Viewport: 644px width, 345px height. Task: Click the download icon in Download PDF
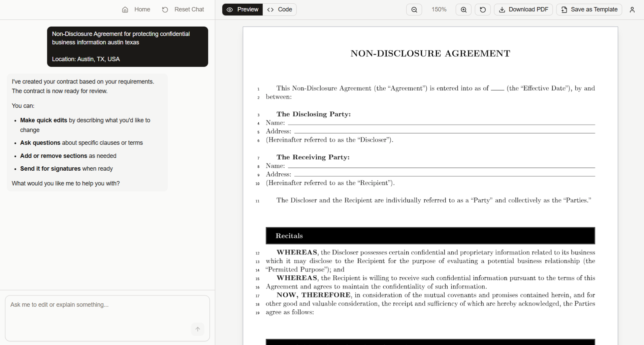click(502, 10)
